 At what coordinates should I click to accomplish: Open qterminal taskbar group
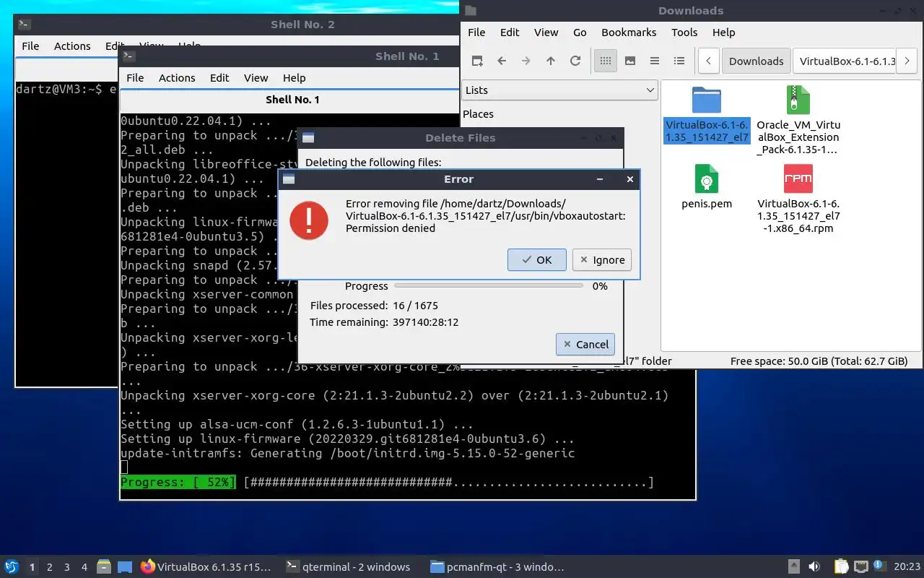pyautogui.click(x=349, y=567)
